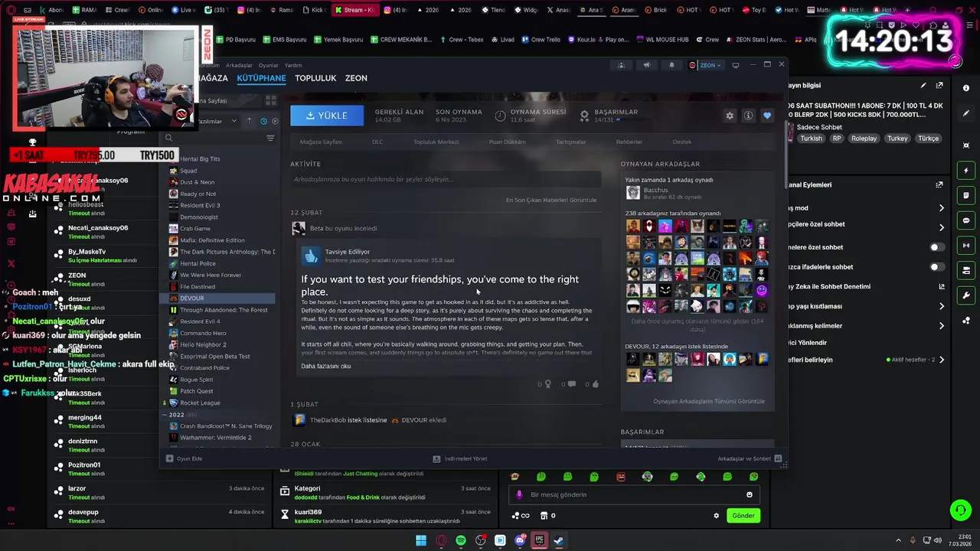980x551 pixels.
Task: Click the library filter options icon
Action: point(270,138)
